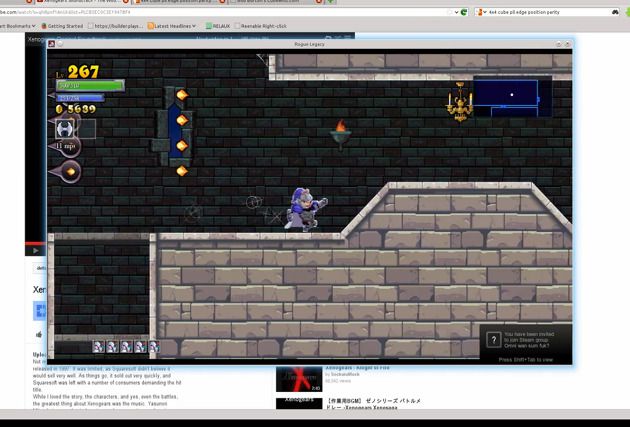This screenshot has height=427, width=630.
Task: Expand the Latest Headlines bookmark folder
Action: [172, 26]
